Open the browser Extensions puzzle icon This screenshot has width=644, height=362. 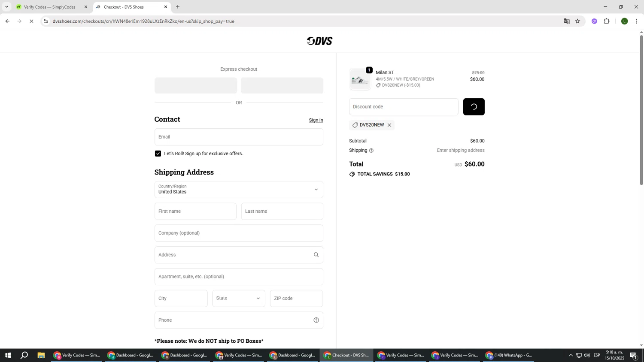click(607, 21)
